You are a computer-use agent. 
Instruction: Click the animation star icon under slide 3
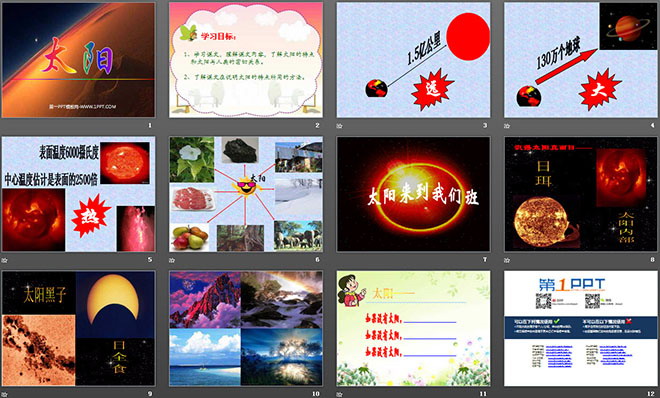[339, 126]
